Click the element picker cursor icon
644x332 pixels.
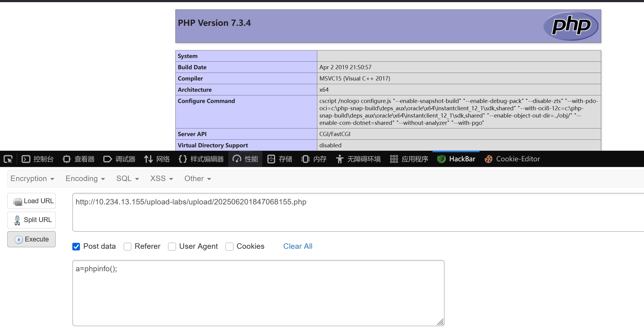coord(8,159)
